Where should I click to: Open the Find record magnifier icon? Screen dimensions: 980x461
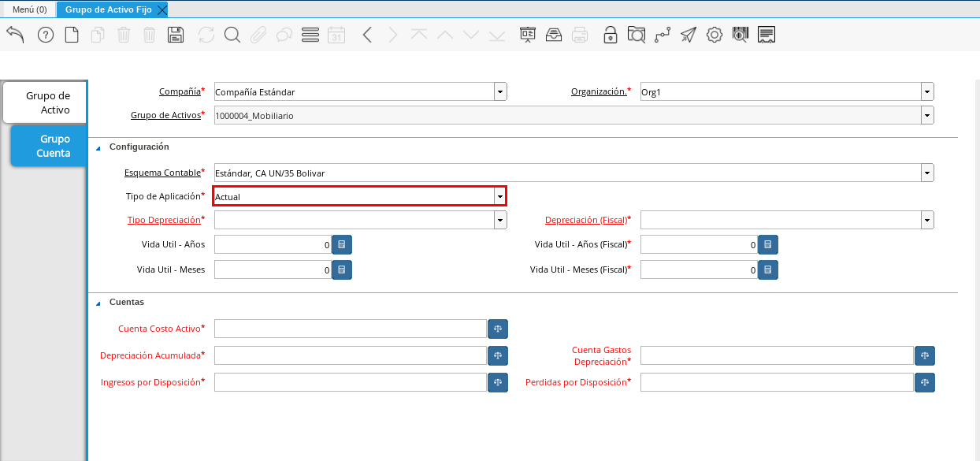click(232, 35)
